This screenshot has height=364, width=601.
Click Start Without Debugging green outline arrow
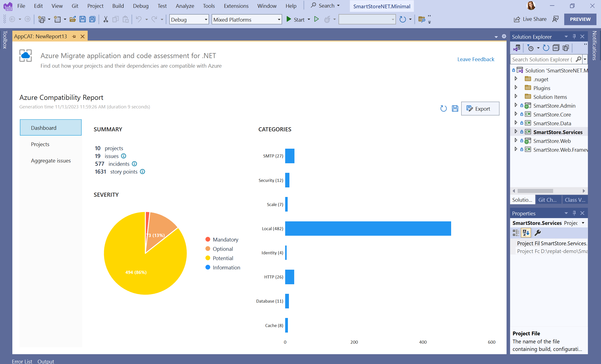(317, 19)
